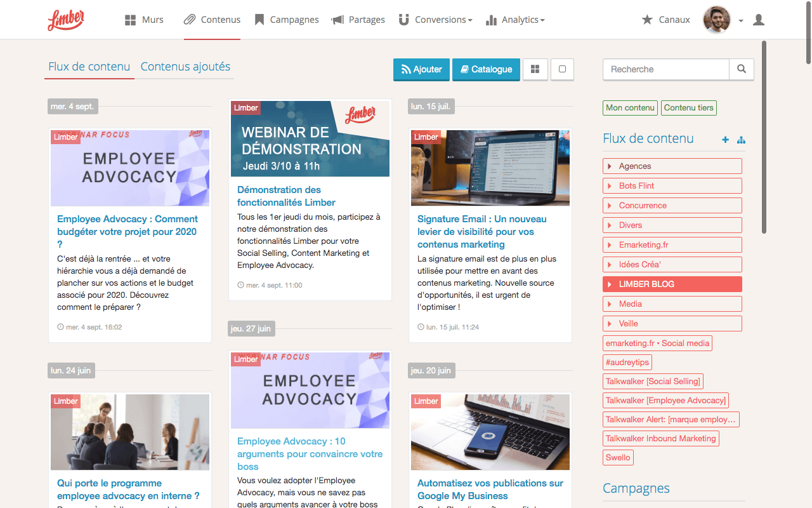Open Signature Email article title
812x508 pixels.
click(481, 232)
